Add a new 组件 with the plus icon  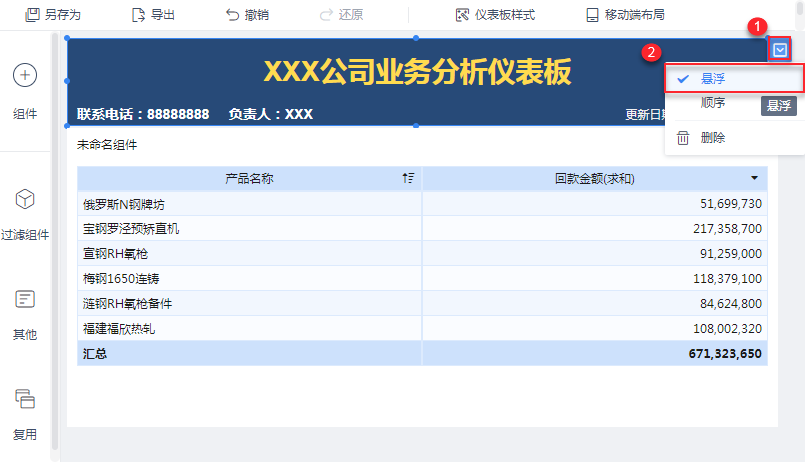click(25, 75)
